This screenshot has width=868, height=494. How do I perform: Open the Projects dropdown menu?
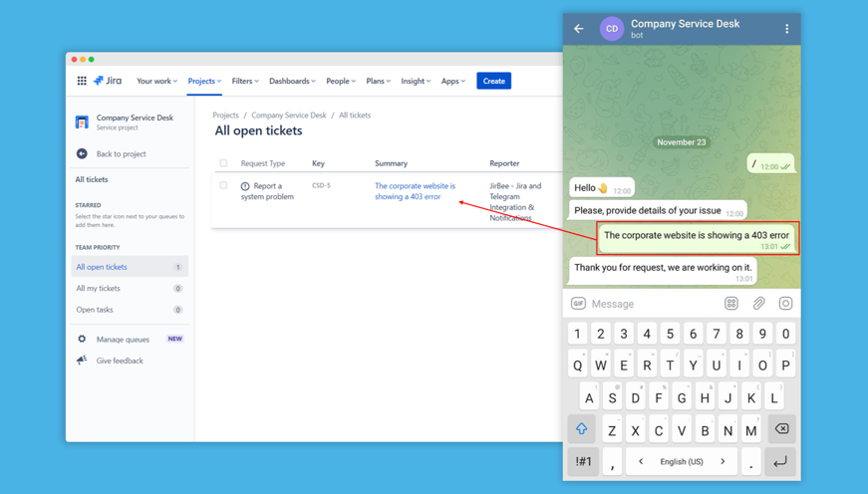click(x=204, y=81)
